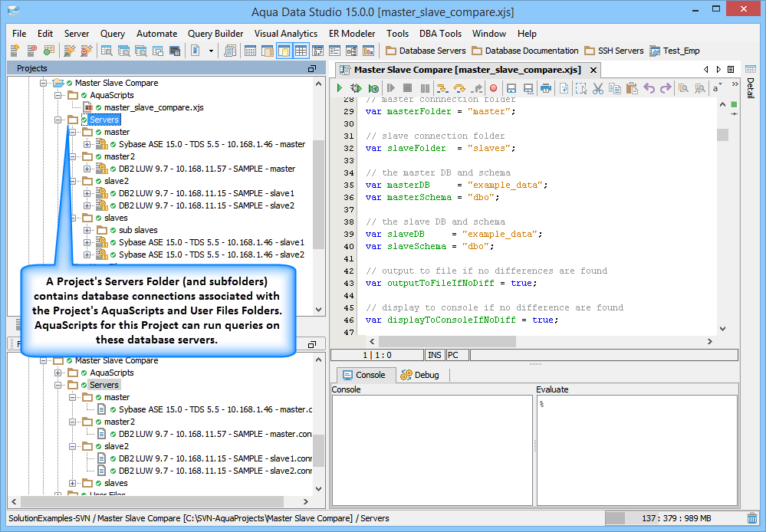Click the red Toggle Breakpoint icon

493,88
